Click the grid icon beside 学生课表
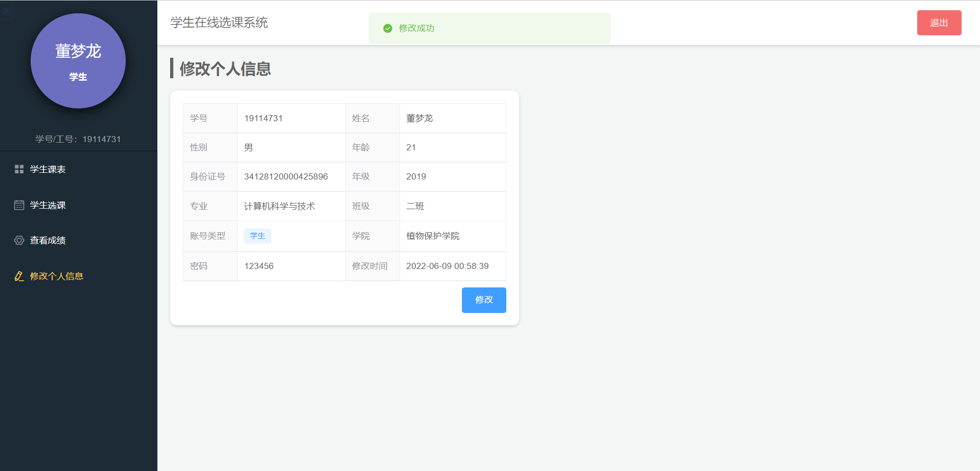980x471 pixels. click(19, 169)
